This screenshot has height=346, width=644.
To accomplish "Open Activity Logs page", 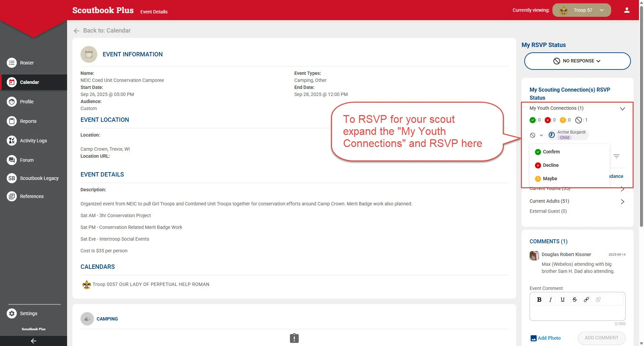I will (x=34, y=141).
